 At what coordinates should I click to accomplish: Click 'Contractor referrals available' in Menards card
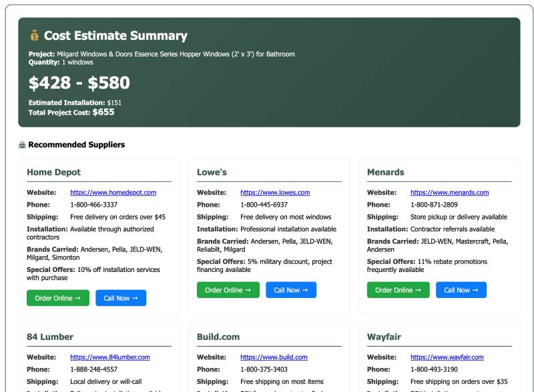(x=453, y=229)
